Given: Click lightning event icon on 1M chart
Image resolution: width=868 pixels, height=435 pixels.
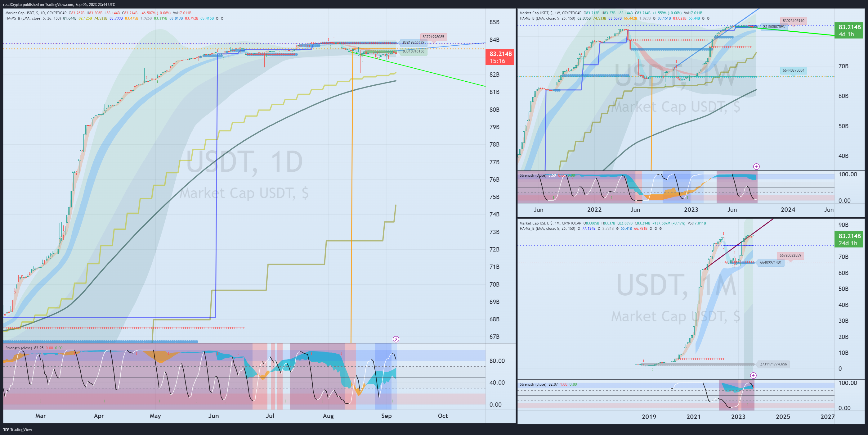Looking at the screenshot, I should [753, 375].
